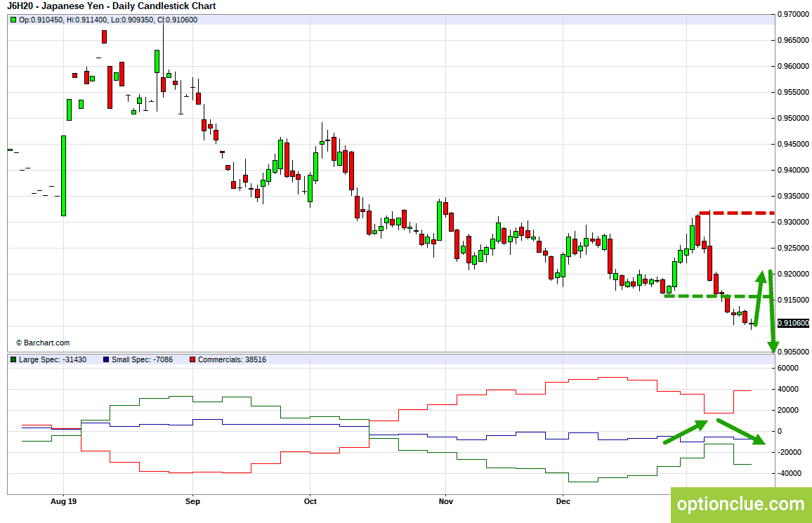The width and height of the screenshot is (812, 523).
Task: Click the Large Spec green legend swatch
Action: click(x=13, y=359)
